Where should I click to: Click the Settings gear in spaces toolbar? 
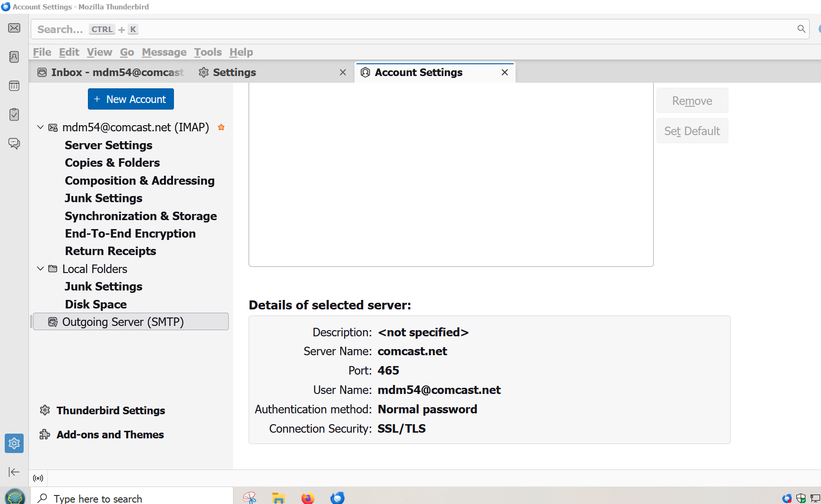pos(14,443)
